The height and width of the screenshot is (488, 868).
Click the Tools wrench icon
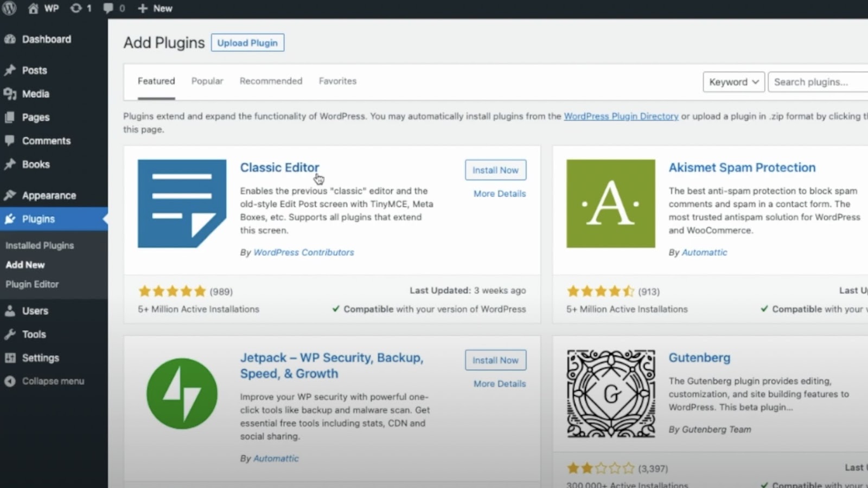(10, 335)
